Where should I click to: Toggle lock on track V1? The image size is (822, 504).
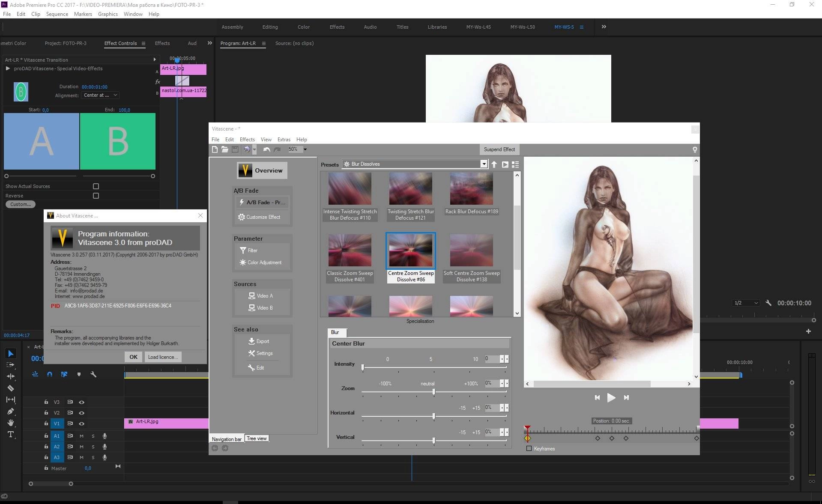click(x=46, y=423)
